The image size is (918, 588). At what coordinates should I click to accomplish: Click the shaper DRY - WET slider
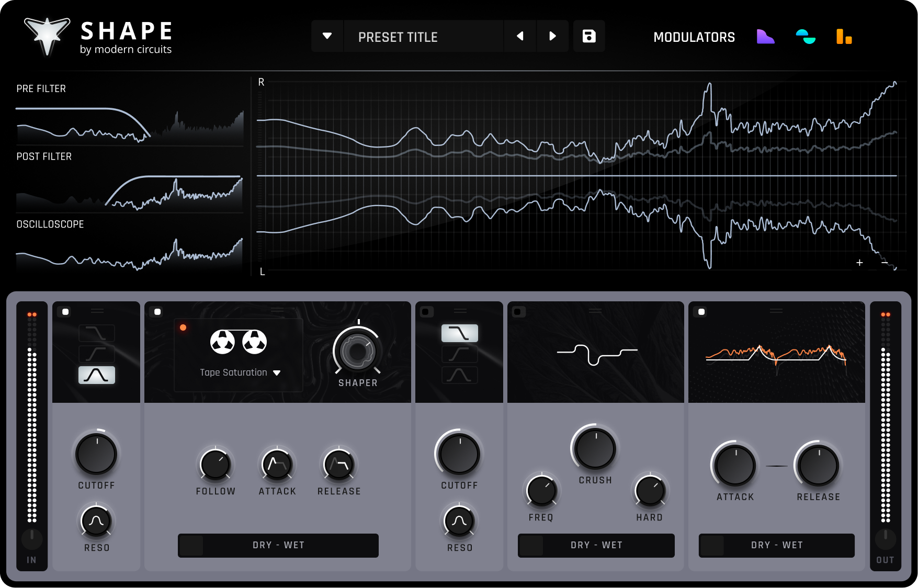(x=278, y=545)
